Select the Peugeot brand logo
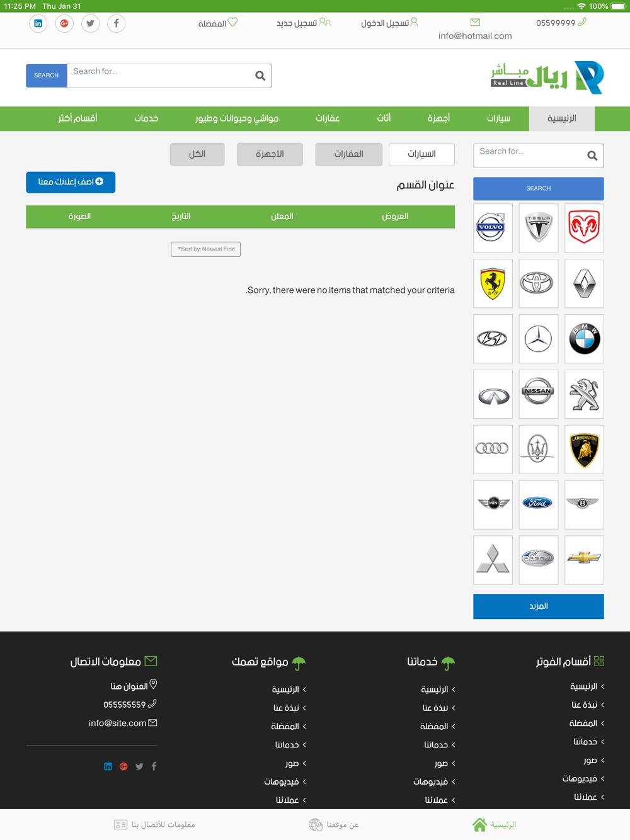This screenshot has height=840, width=630. tap(584, 394)
